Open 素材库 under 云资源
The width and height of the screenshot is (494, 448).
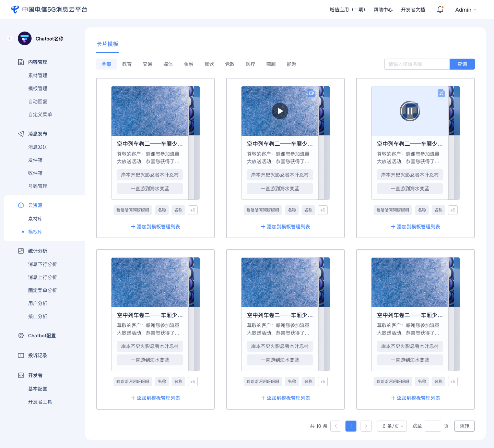pos(35,219)
